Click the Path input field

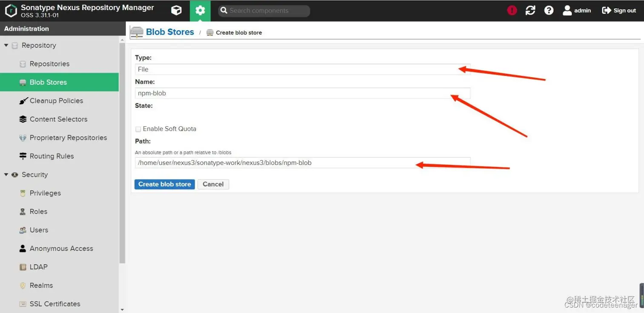(x=302, y=162)
